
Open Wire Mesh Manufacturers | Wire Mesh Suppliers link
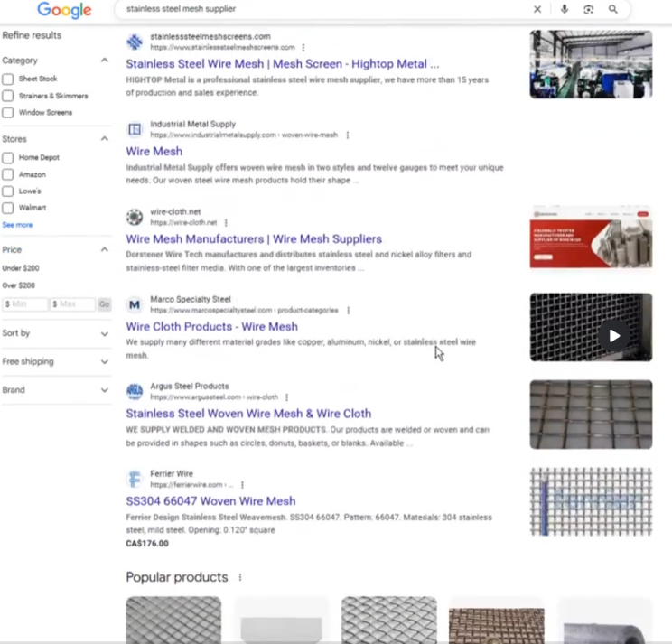tap(254, 239)
